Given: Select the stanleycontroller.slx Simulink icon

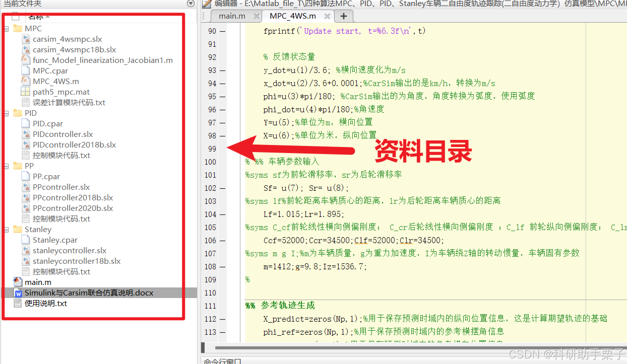Looking at the screenshot, I should point(26,250).
